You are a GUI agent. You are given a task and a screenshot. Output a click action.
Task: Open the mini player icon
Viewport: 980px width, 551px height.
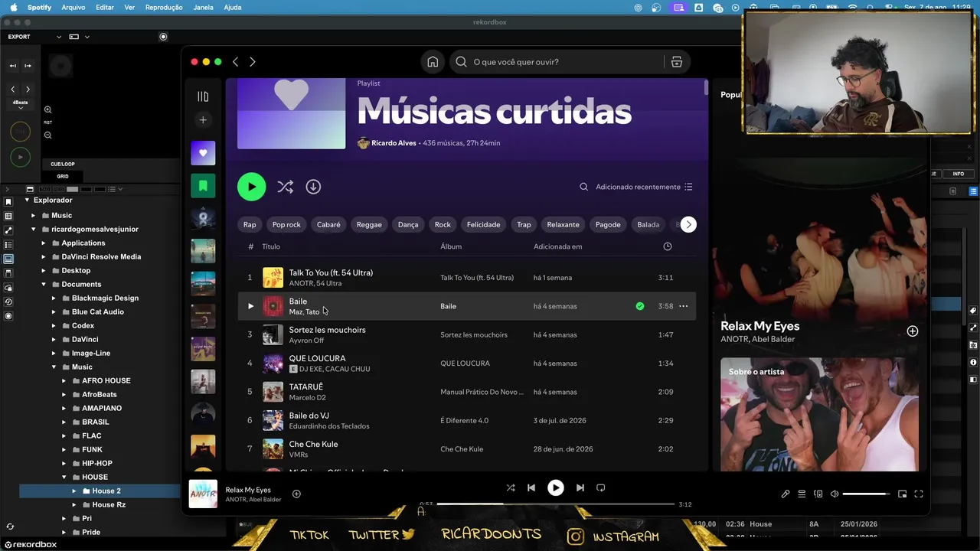tap(903, 494)
